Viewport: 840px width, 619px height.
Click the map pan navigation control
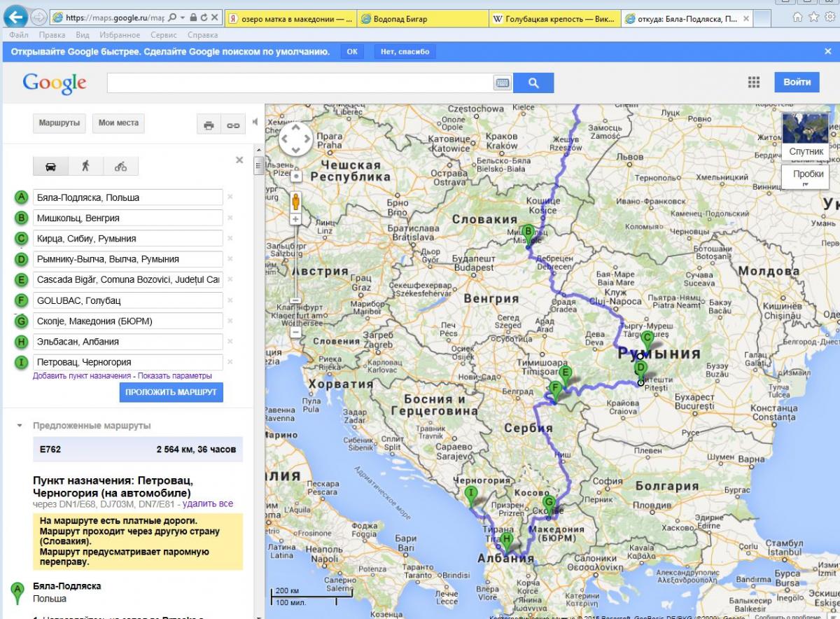pos(295,139)
